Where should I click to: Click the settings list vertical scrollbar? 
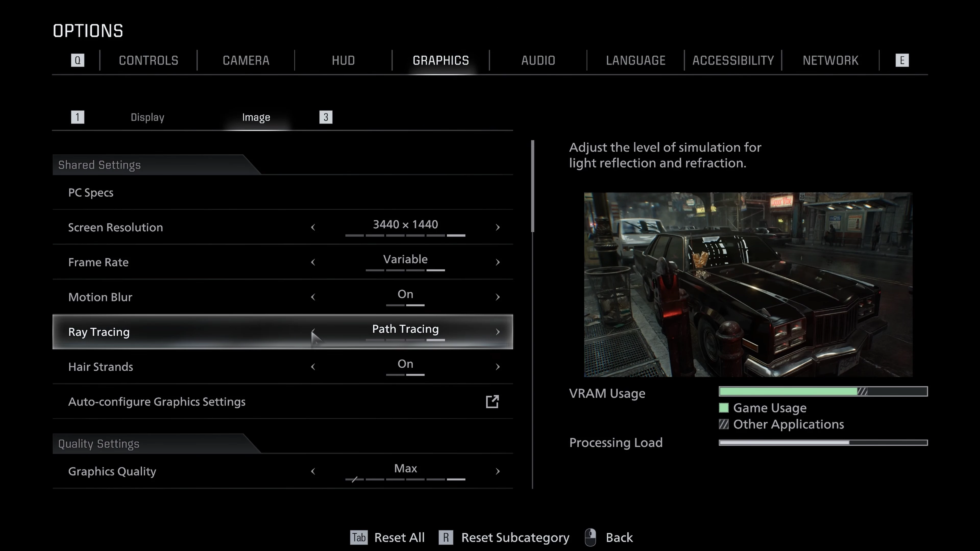[533, 186]
